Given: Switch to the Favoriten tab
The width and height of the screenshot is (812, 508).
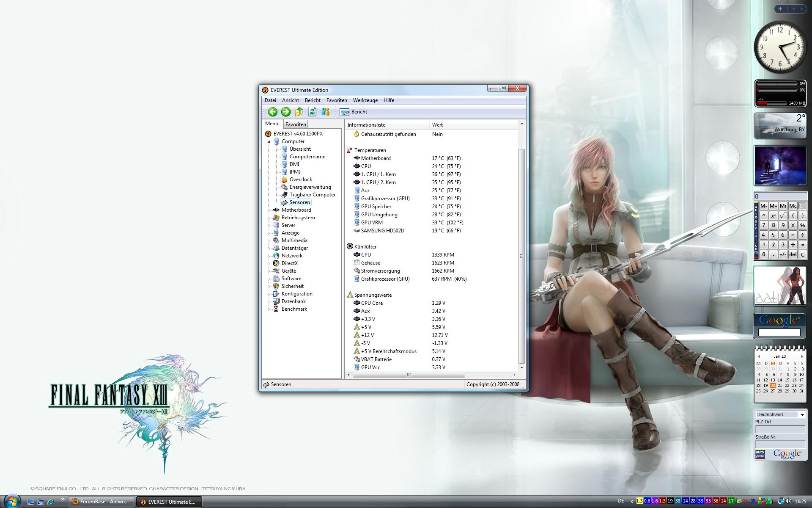Looking at the screenshot, I should [x=295, y=124].
